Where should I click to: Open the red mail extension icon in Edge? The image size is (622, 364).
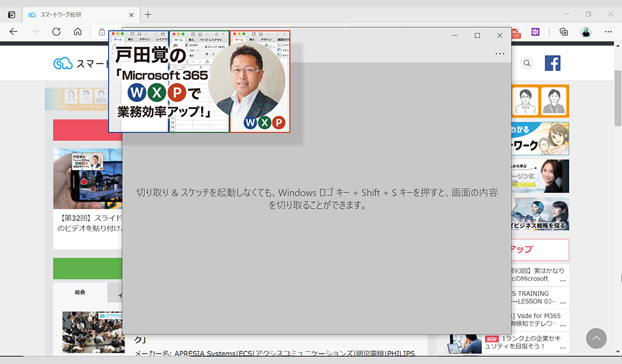coord(516,33)
